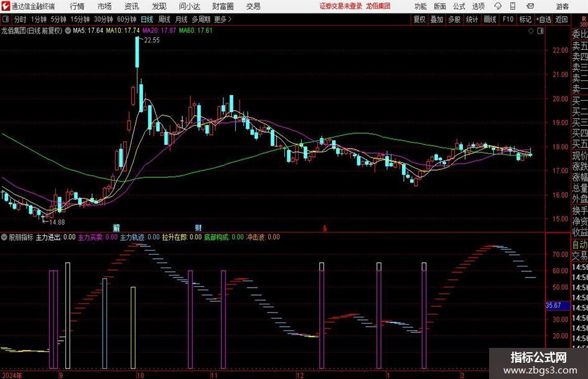Expand the 股朋指标 indicator dropdown arrow
Screen dimensions: 588x379
click(4, 237)
